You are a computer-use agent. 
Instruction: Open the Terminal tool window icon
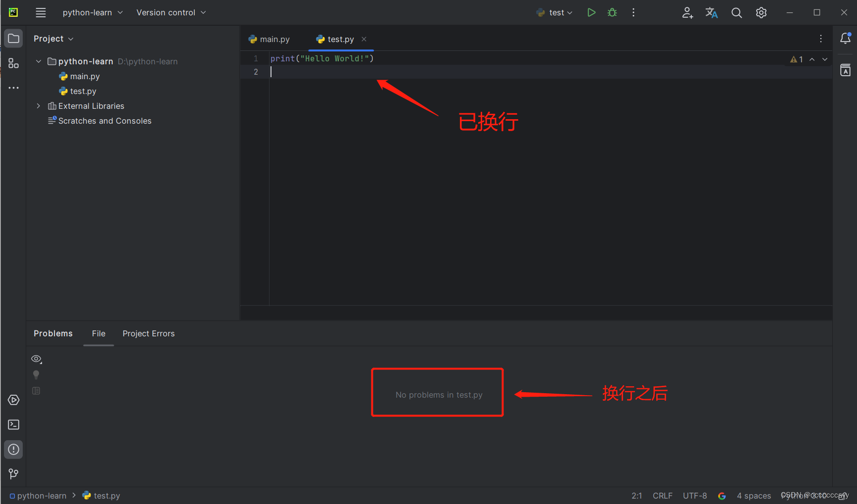(13, 424)
